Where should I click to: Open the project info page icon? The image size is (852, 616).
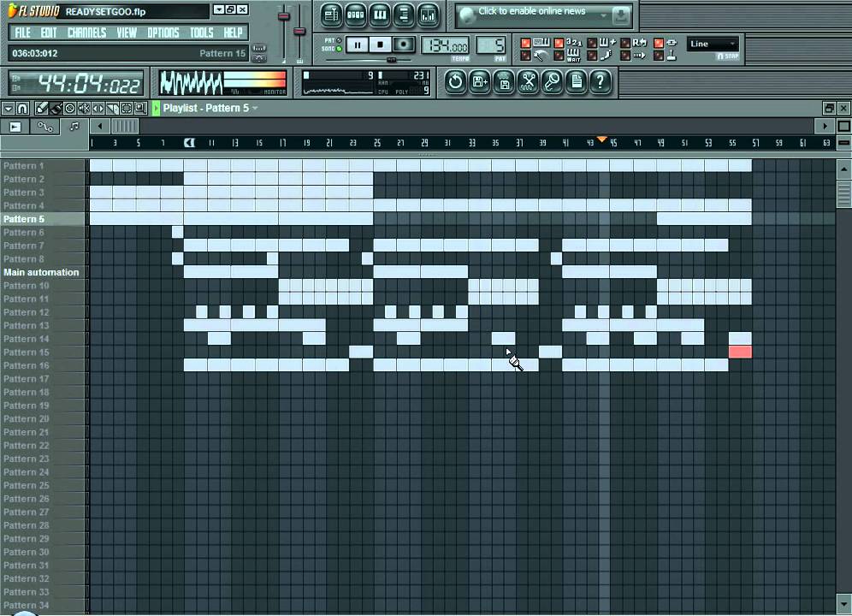pyautogui.click(x=577, y=82)
